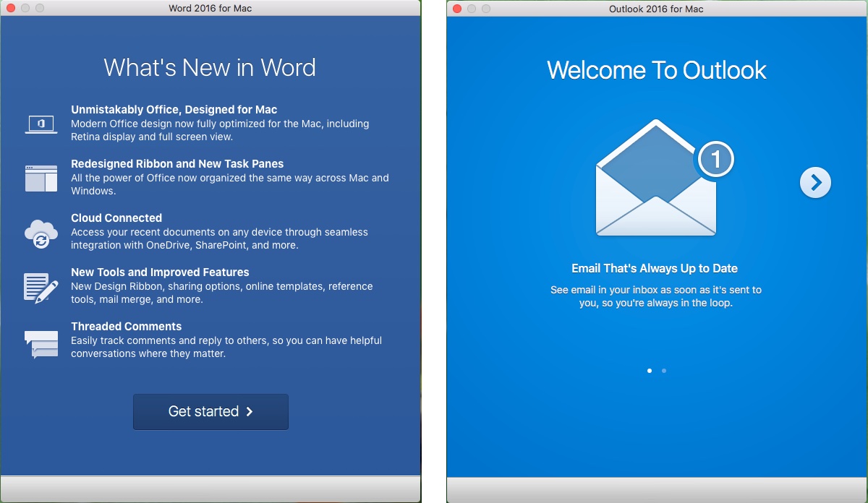Viewport: 868px width, 503px height.
Task: Click the Welcome To Outlook heading
Action: tap(656, 69)
